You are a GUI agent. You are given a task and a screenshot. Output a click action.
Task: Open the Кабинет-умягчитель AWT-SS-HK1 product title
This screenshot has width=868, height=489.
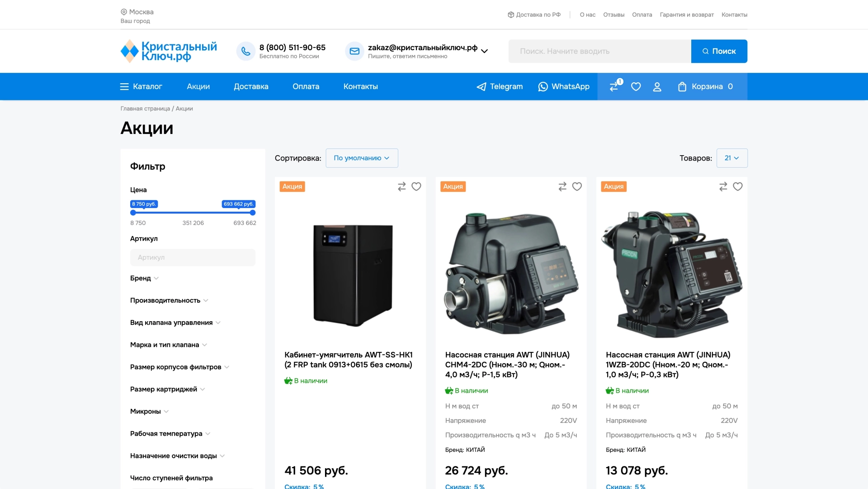(x=349, y=360)
